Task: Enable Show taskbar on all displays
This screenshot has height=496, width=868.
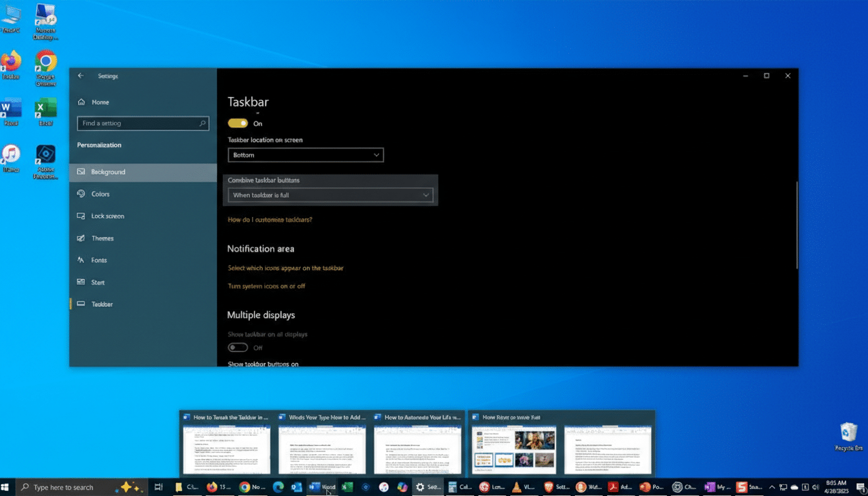Action: click(x=238, y=347)
